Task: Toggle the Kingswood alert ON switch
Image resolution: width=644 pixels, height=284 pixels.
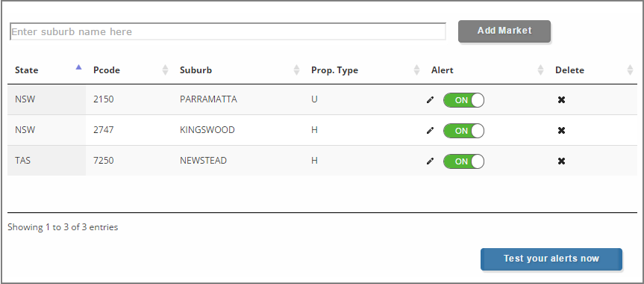Action: [463, 131]
